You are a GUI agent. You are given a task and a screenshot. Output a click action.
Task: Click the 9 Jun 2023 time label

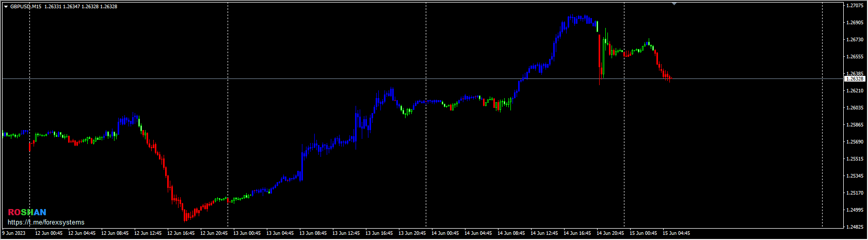click(13, 233)
